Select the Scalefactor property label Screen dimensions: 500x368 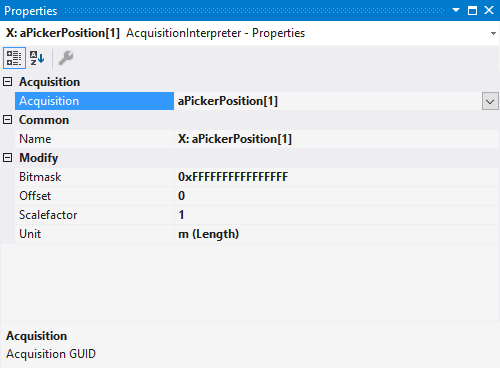pos(94,215)
